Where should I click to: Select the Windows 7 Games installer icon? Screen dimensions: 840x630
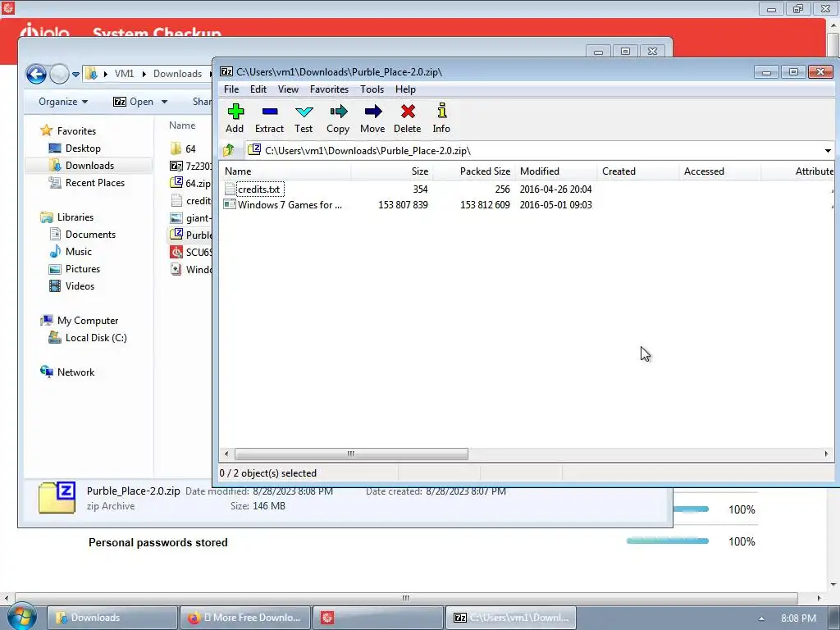[230, 204]
